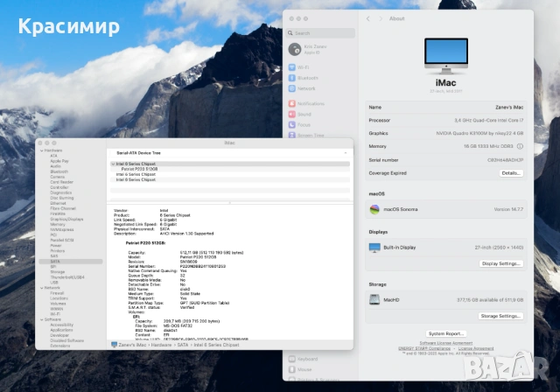Select Audio in the Hardware list
The image size is (560, 392).
[55, 166]
